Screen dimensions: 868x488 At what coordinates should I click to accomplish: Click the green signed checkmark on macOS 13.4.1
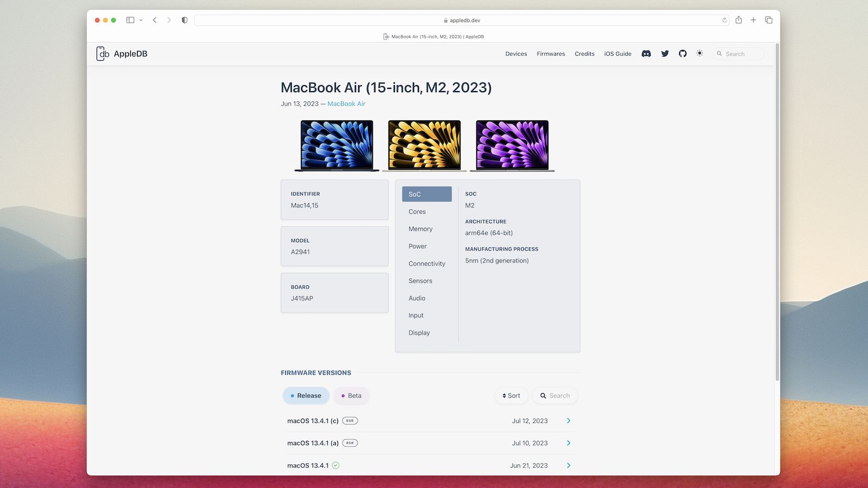[336, 465]
